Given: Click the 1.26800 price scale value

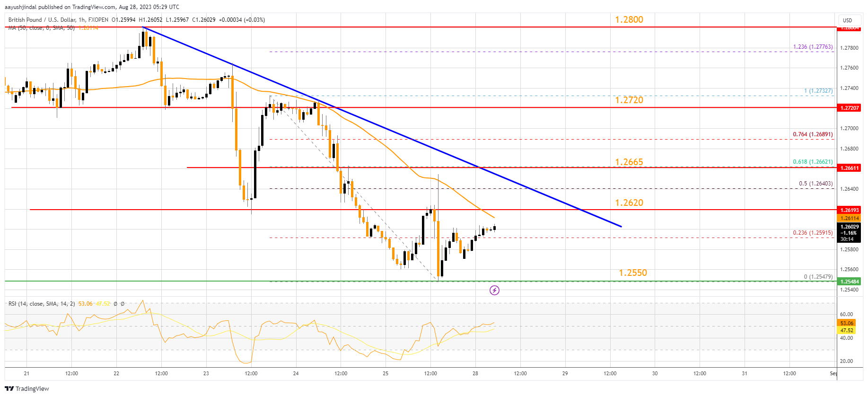Looking at the screenshot, I should click(849, 149).
